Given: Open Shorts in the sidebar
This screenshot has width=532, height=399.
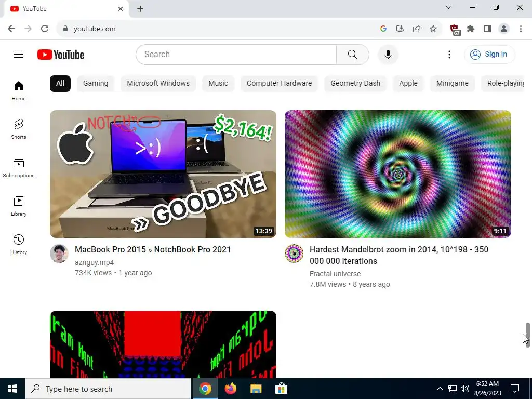Looking at the screenshot, I should (x=19, y=129).
